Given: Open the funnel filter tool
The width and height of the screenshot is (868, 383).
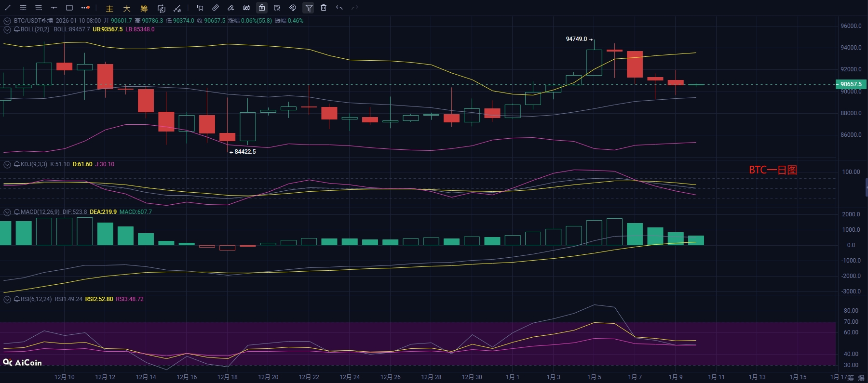Looking at the screenshot, I should click(x=309, y=8).
